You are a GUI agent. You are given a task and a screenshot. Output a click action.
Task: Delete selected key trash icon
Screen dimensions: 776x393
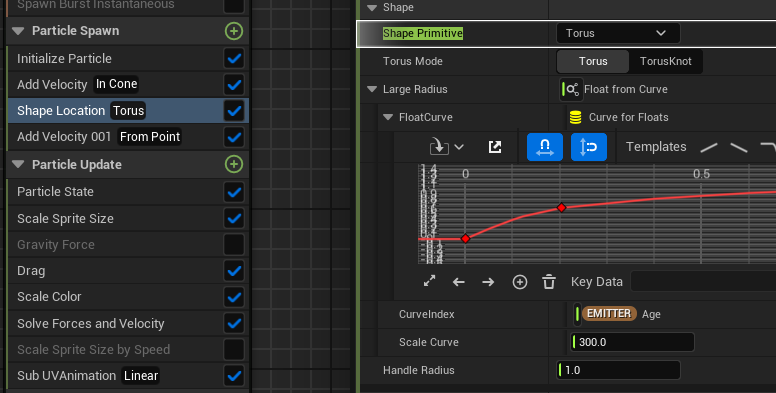coord(549,282)
